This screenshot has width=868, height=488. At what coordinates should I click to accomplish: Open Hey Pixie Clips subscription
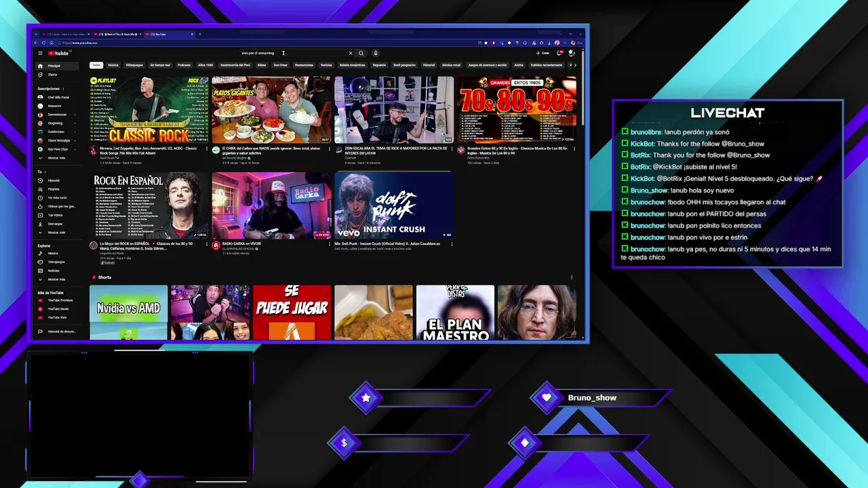click(x=57, y=149)
